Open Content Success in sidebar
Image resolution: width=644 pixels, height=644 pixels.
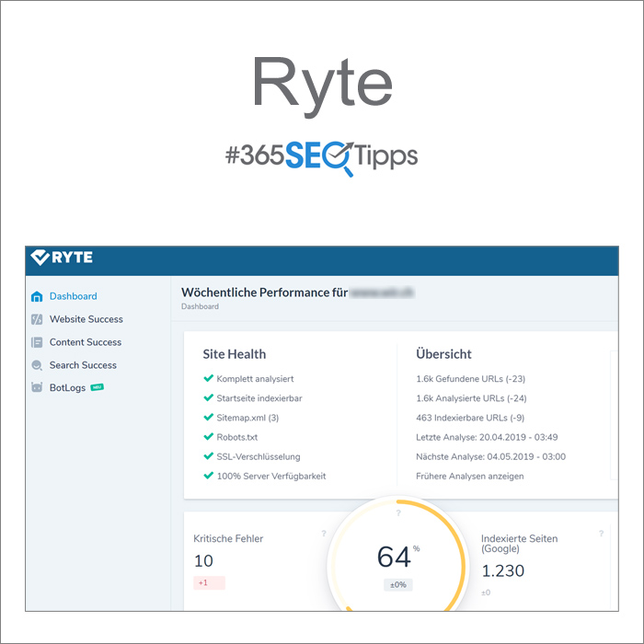[x=86, y=342]
